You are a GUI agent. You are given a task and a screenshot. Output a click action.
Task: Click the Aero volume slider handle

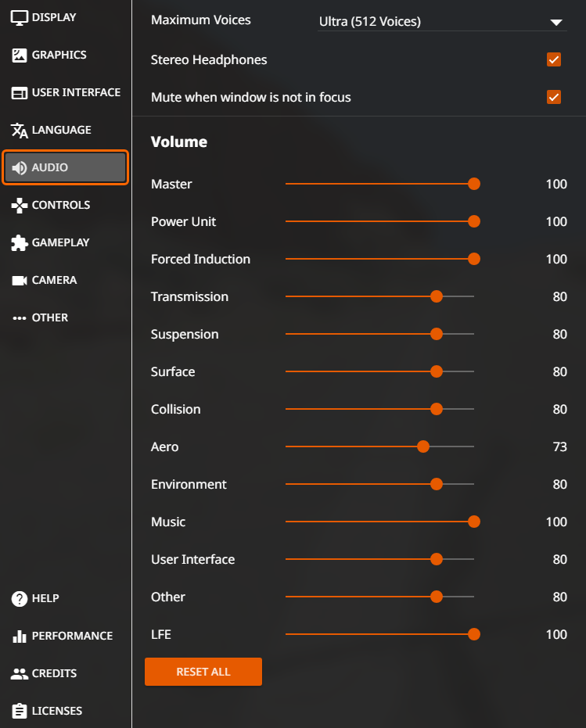(x=423, y=446)
